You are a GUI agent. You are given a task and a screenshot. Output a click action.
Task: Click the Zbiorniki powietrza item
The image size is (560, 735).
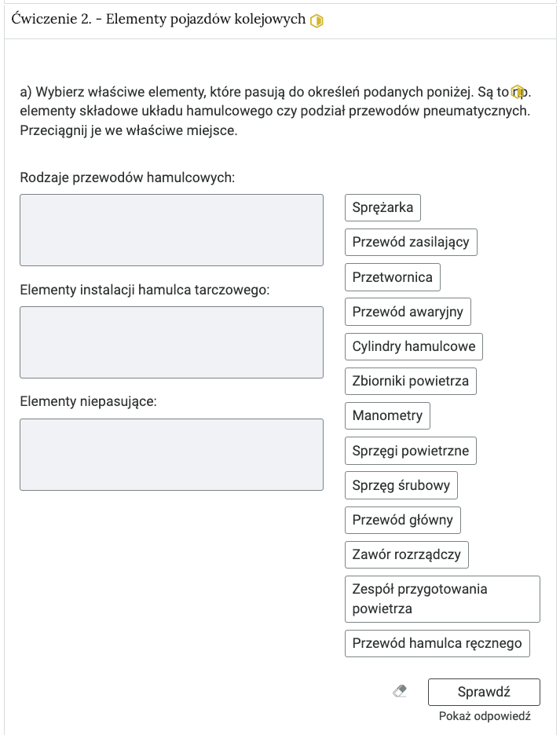[x=411, y=381]
